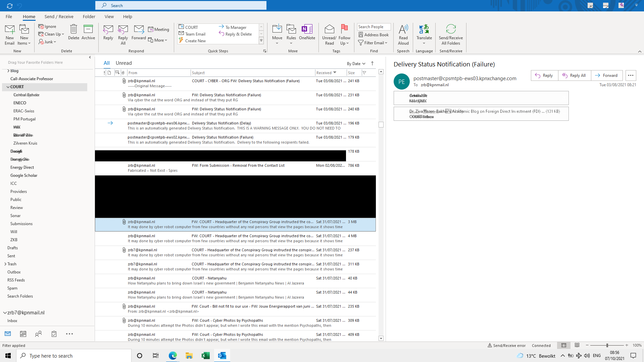Click the Delete trash icon
This screenshot has width=644, height=362.
pos(73,29)
